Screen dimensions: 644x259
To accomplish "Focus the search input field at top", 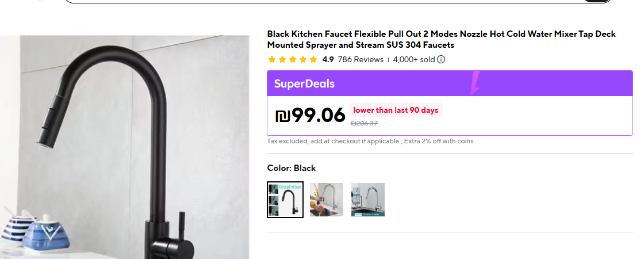I will coord(322,1).
